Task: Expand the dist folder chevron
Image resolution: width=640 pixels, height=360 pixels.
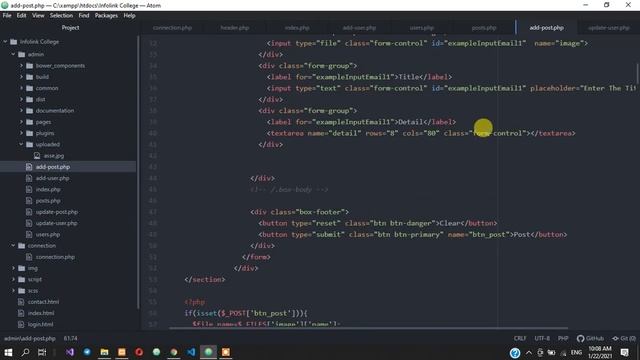Action: coord(21,99)
